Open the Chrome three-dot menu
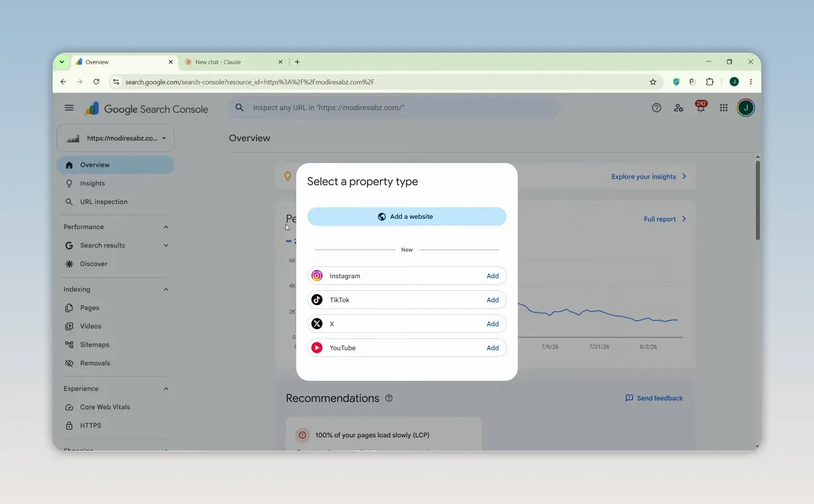This screenshot has height=504, width=814. tap(751, 82)
